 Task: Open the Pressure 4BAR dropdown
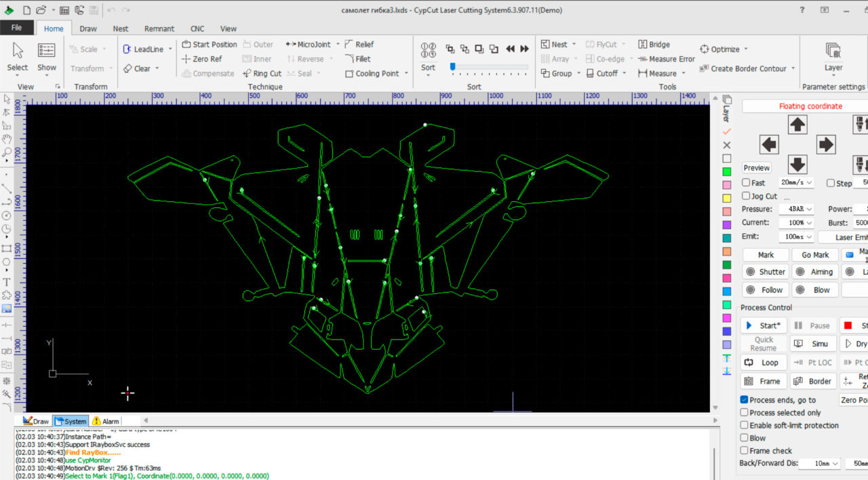point(796,209)
